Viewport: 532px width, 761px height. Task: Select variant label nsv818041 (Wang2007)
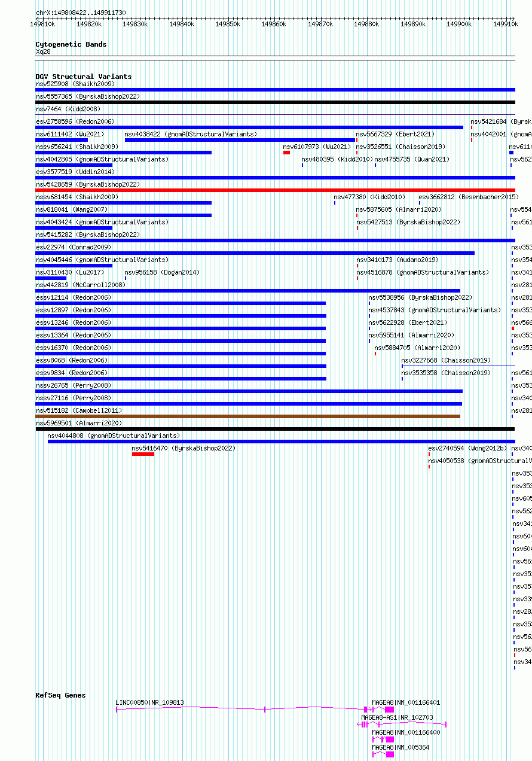72,209
